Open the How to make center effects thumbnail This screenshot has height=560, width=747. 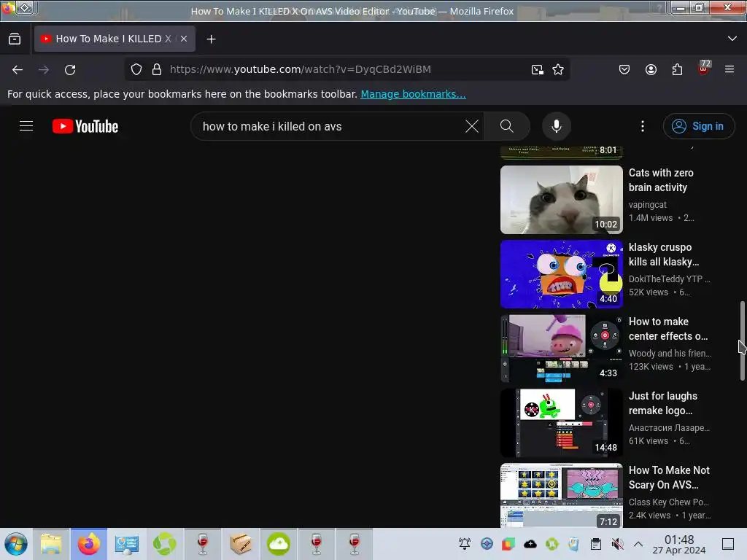pyautogui.click(x=561, y=348)
